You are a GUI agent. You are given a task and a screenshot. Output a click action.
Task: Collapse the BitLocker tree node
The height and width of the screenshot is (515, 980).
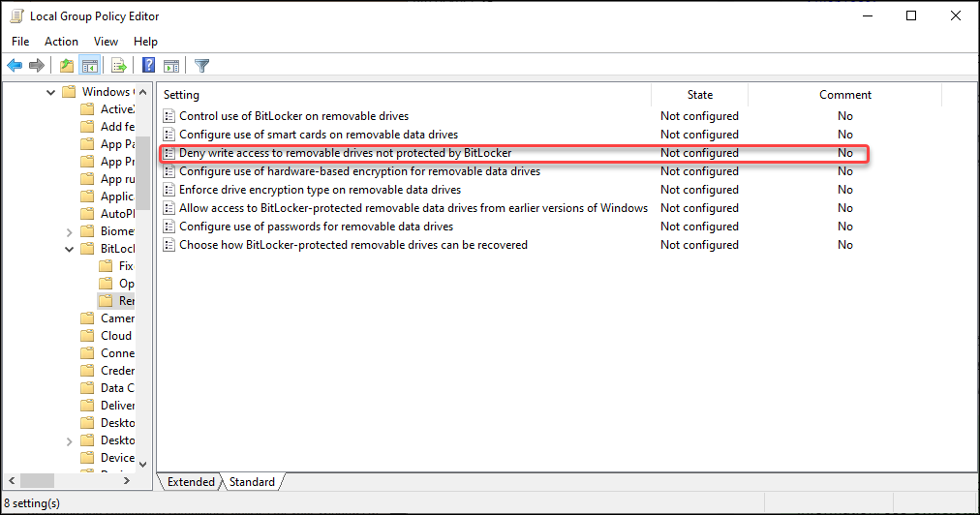point(69,249)
